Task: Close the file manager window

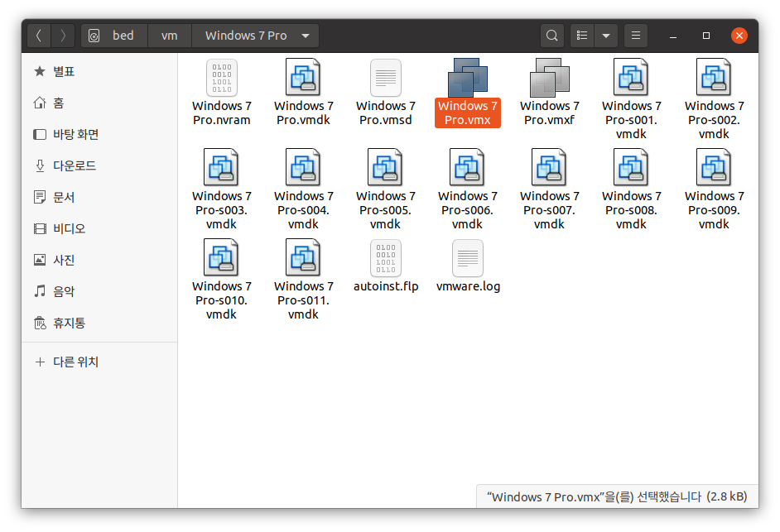Action: point(739,36)
